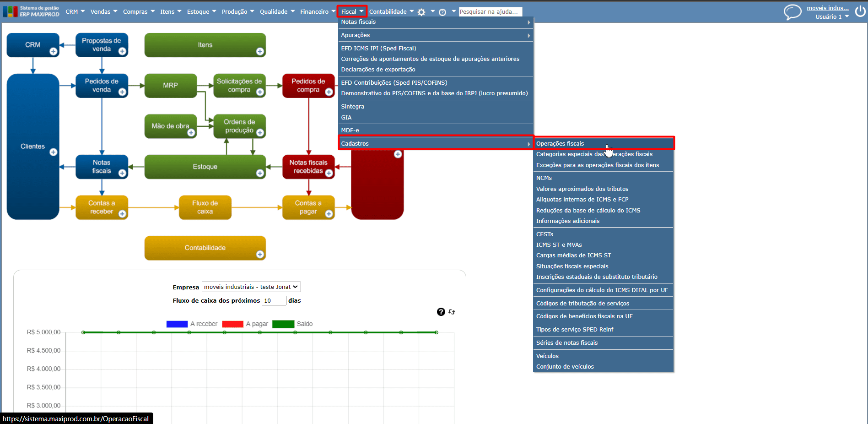Open the settings gear menu
Image resolution: width=868 pixels, height=424 pixels.
pos(421,12)
